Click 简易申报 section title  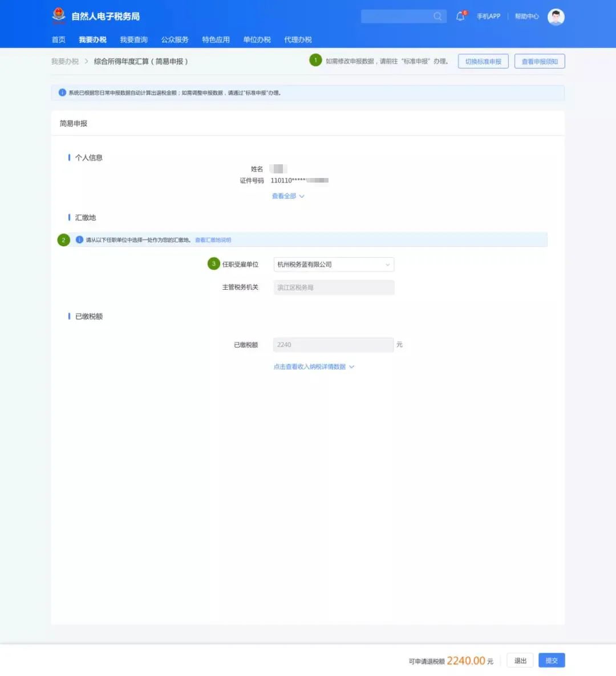point(73,123)
